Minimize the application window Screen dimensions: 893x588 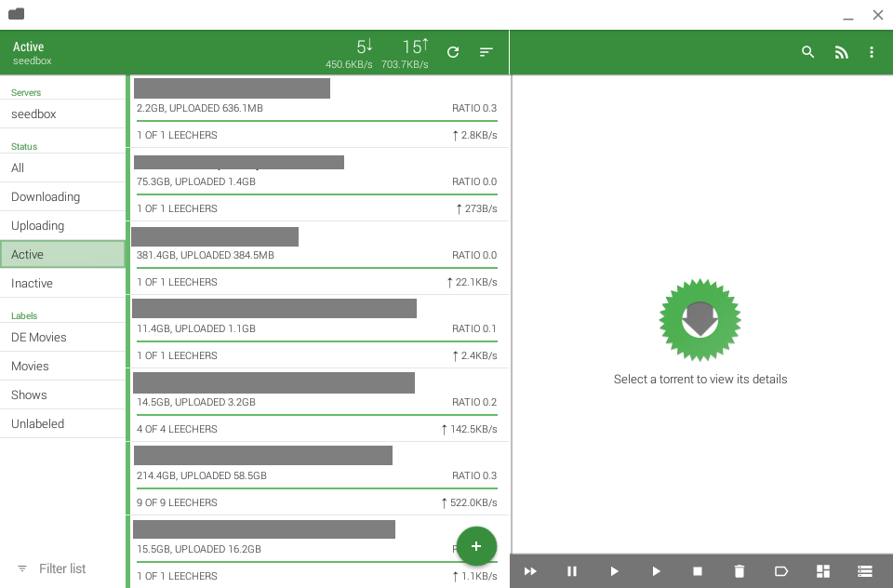tap(848, 19)
